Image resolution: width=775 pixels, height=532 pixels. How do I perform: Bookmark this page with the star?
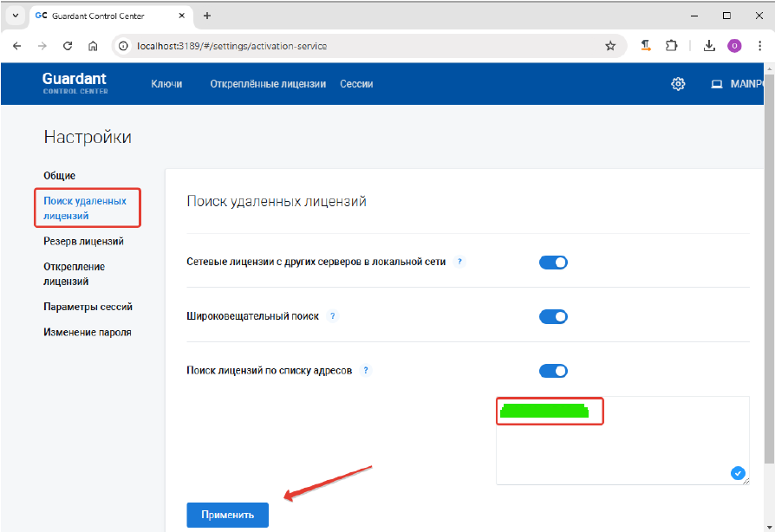(610, 46)
